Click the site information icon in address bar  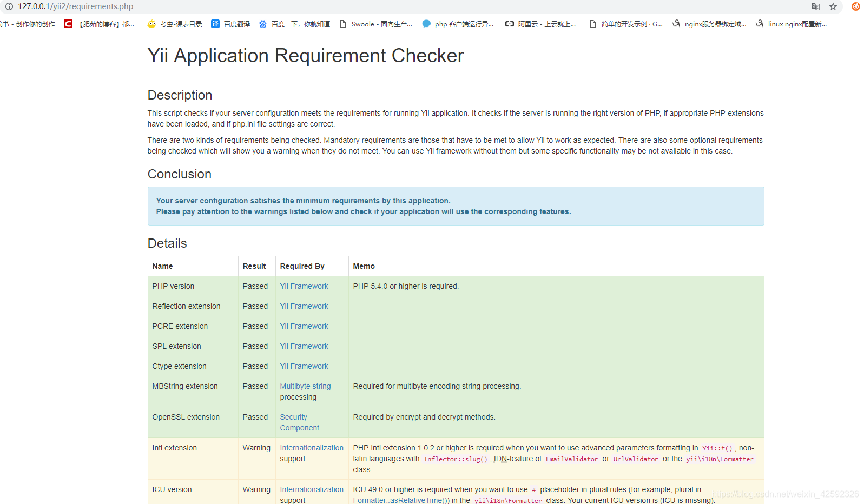(9, 6)
